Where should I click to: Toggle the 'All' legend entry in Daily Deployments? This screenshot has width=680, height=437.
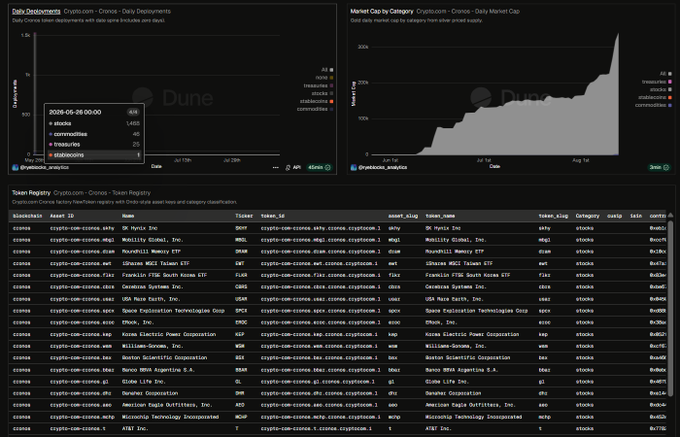coord(327,70)
